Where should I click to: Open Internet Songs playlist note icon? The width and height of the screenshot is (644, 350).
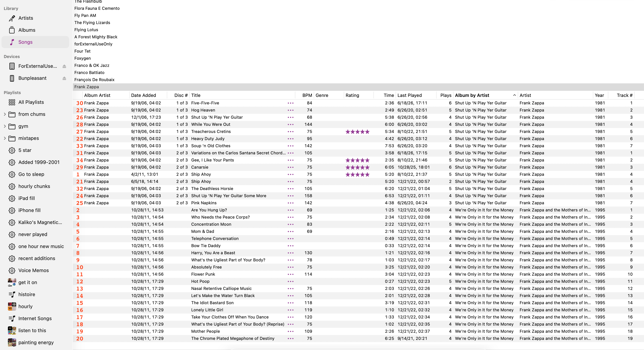[x=12, y=318]
